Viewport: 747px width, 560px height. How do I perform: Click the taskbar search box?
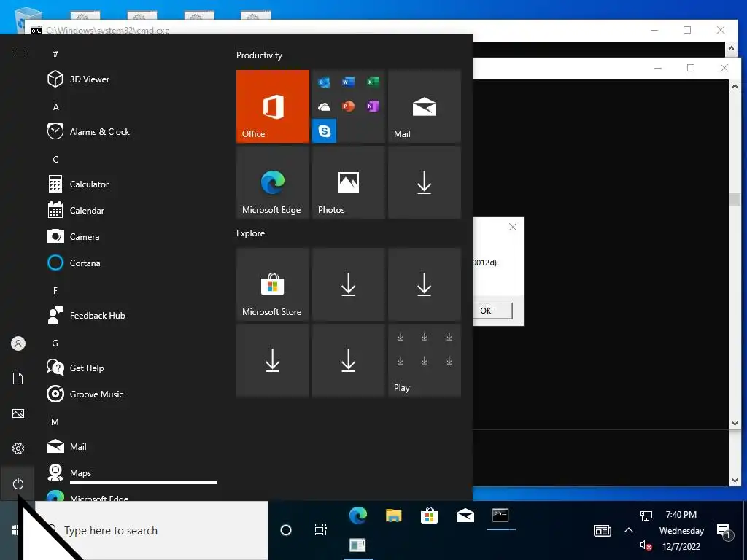pyautogui.click(x=152, y=530)
